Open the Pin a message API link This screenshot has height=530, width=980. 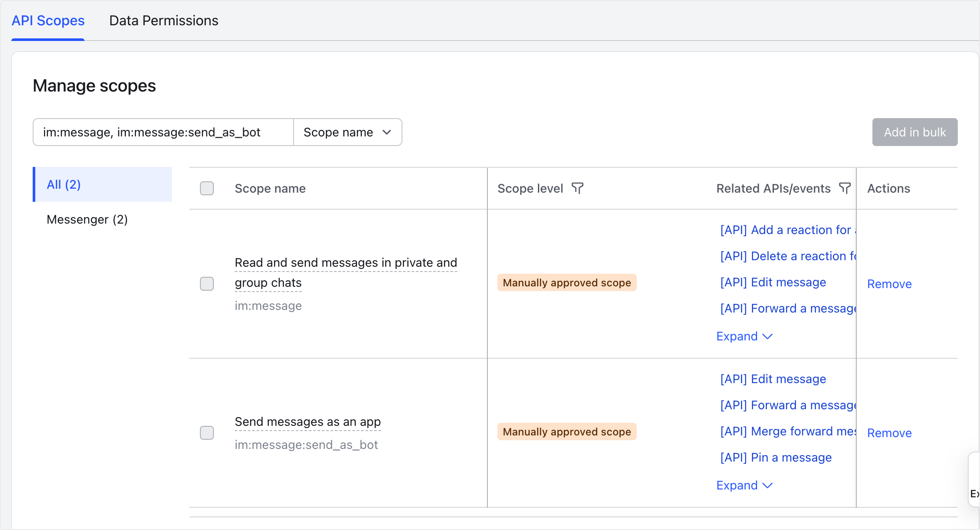click(776, 457)
